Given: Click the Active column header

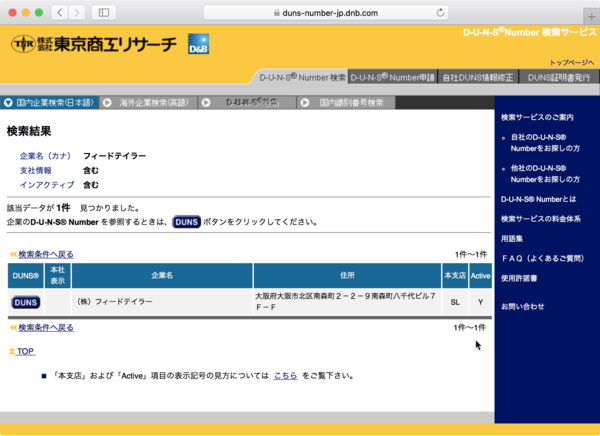Looking at the screenshot, I should tap(480, 276).
